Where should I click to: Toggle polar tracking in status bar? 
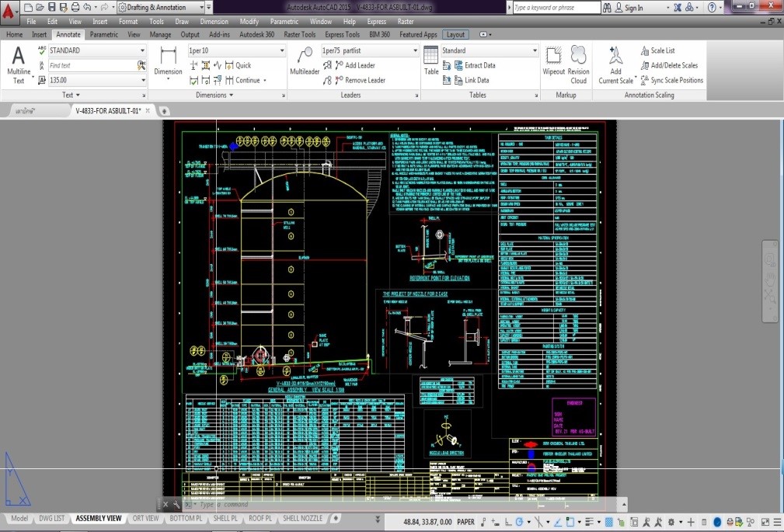tap(519, 522)
